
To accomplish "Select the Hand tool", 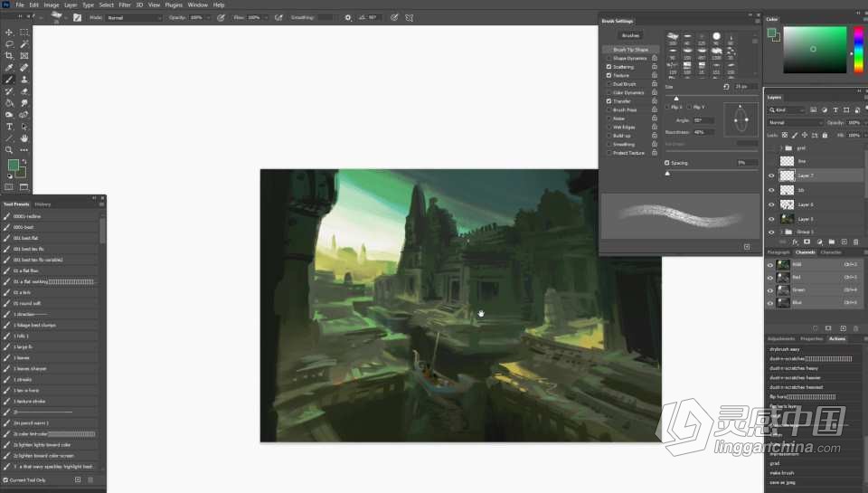I will pos(24,137).
